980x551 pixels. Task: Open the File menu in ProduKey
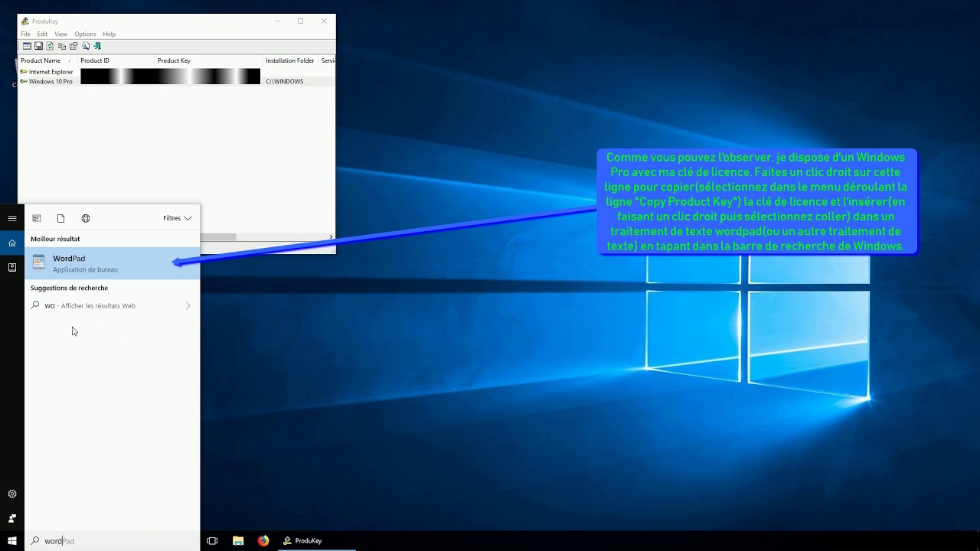click(x=25, y=34)
